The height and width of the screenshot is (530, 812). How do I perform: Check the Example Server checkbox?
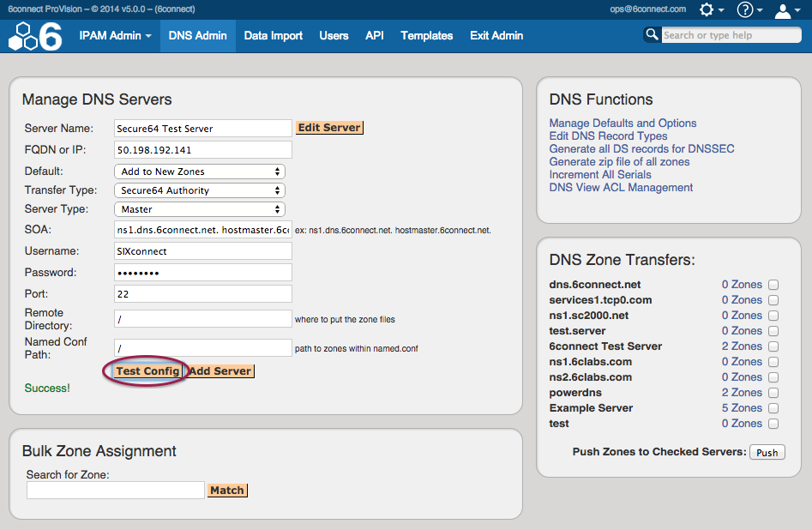click(773, 408)
